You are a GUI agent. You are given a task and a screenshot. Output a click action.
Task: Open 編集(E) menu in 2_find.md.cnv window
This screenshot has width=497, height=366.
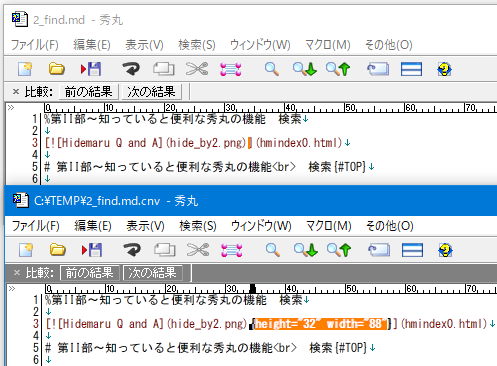tap(93, 226)
